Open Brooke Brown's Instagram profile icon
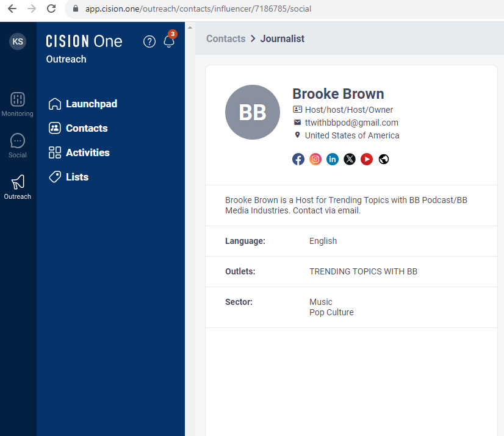Viewport: 504px width, 436px height. pyautogui.click(x=315, y=159)
